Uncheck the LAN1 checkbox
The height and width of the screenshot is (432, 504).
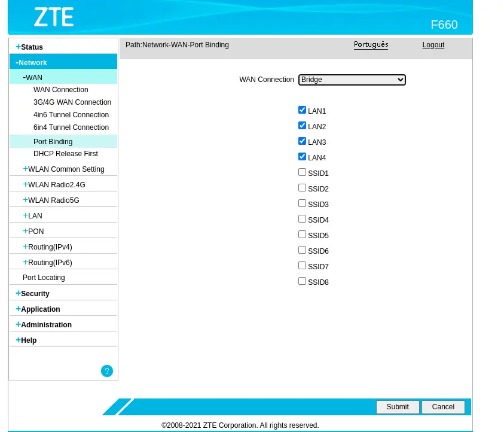point(302,110)
